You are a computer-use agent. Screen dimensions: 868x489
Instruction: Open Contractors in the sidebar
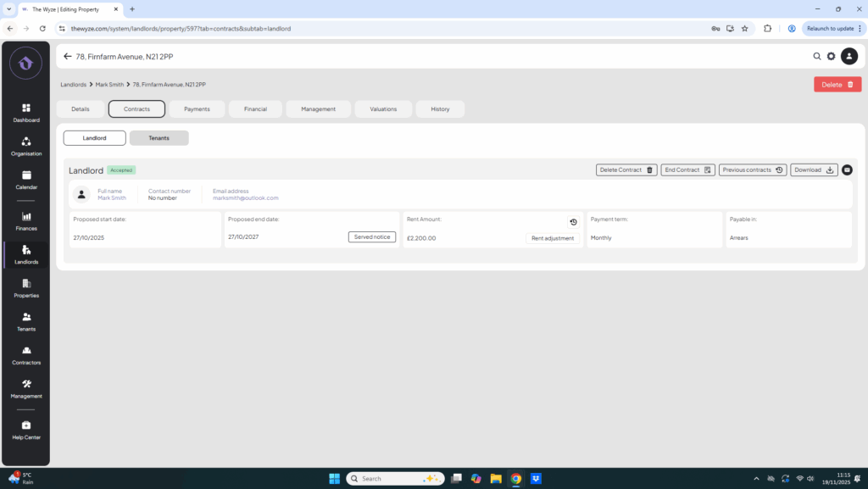click(25, 354)
